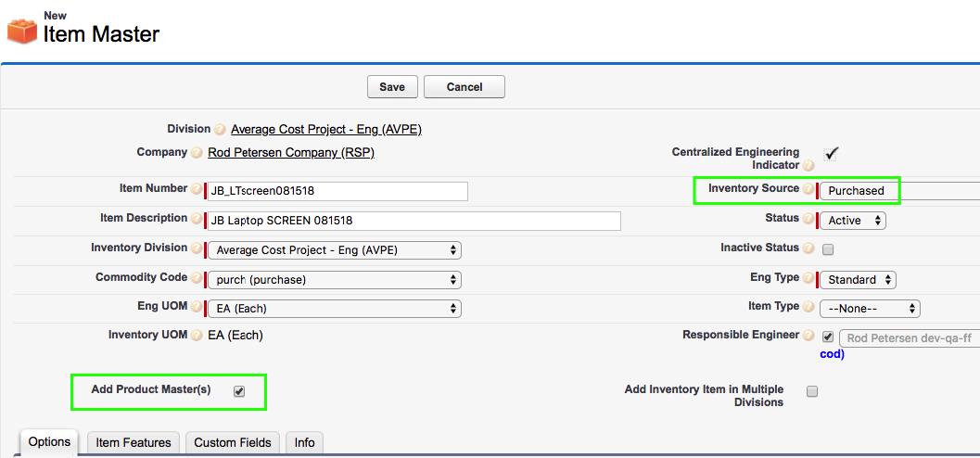Image resolution: width=980 pixels, height=458 pixels.
Task: Switch to the Custom Fields tab
Action: tap(233, 442)
